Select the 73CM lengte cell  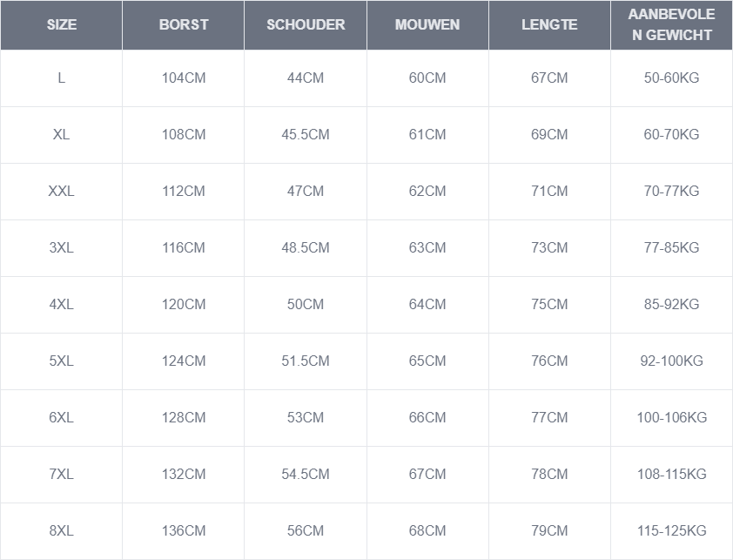(x=549, y=248)
